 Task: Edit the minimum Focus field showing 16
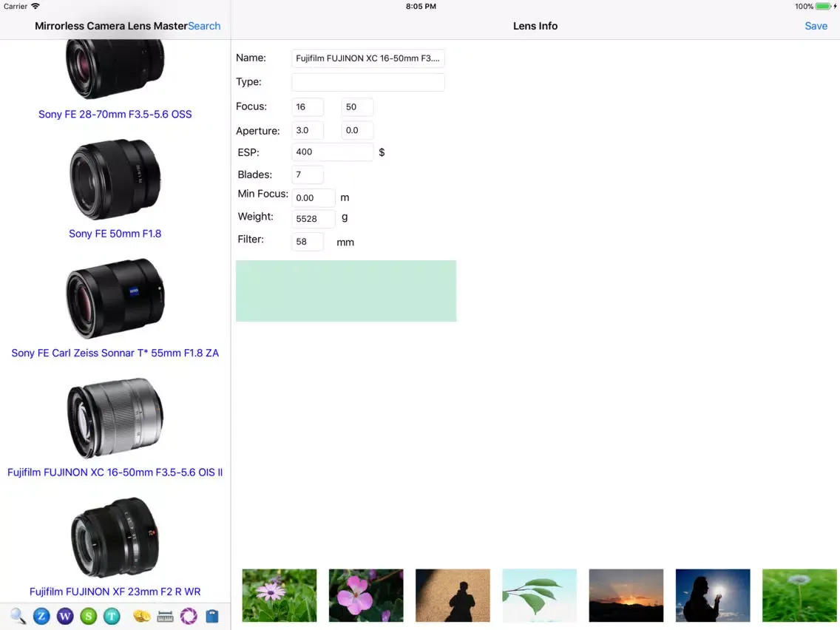[x=308, y=107]
